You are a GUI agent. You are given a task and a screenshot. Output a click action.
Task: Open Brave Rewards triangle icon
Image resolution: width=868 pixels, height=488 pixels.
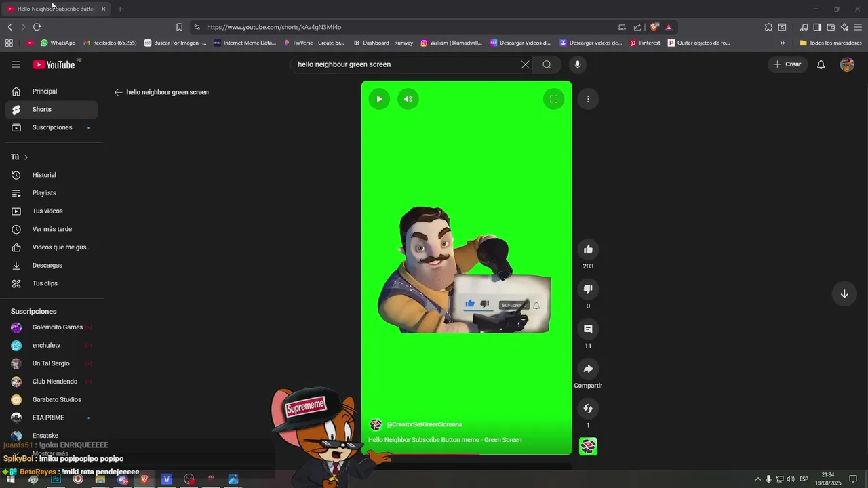[x=669, y=27]
